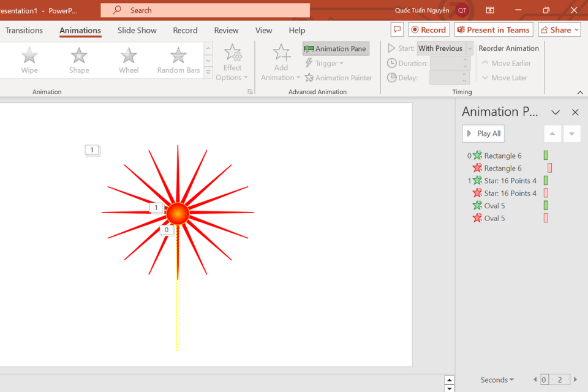The height and width of the screenshot is (392, 588).
Task: Move animation up with pane arrow
Action: [x=552, y=134]
